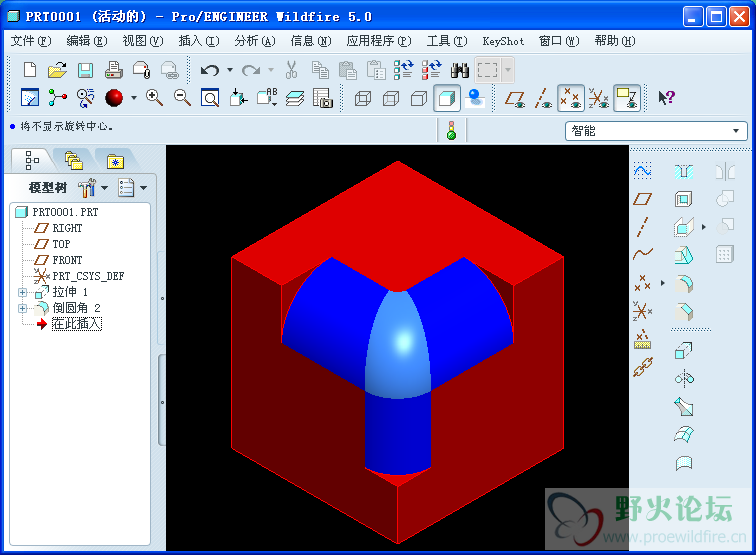Open the 分析(A) menu

[x=255, y=41]
